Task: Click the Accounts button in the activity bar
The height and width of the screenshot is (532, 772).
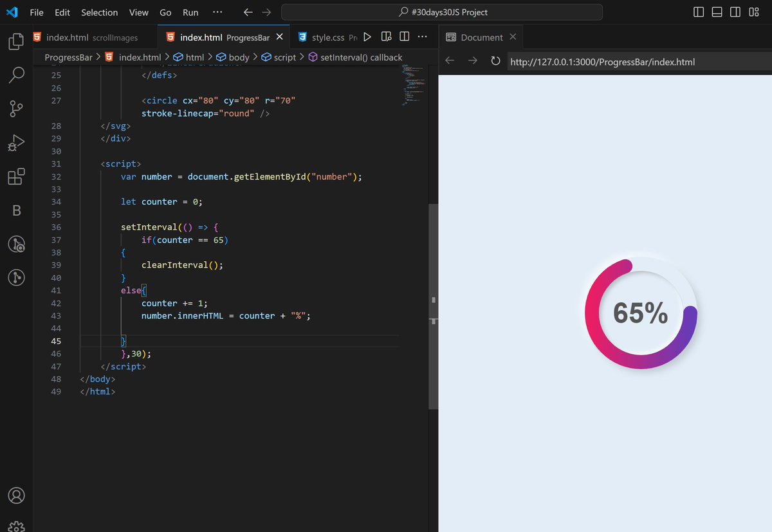Action: coord(16,495)
